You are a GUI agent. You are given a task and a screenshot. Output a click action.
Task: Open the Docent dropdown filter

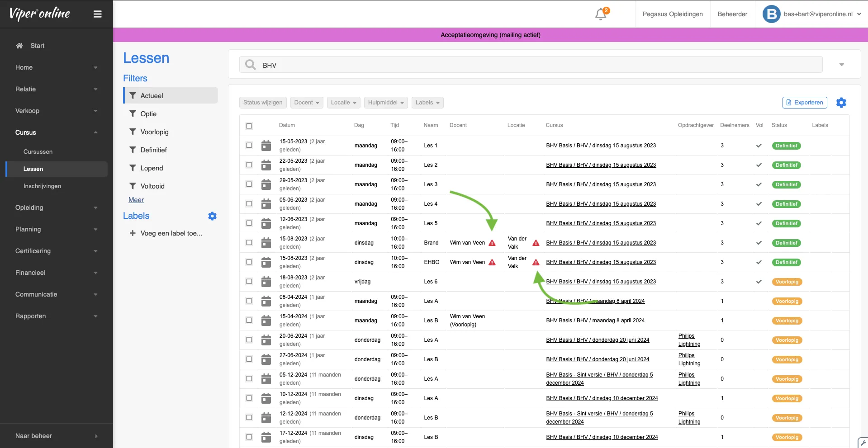coord(307,103)
